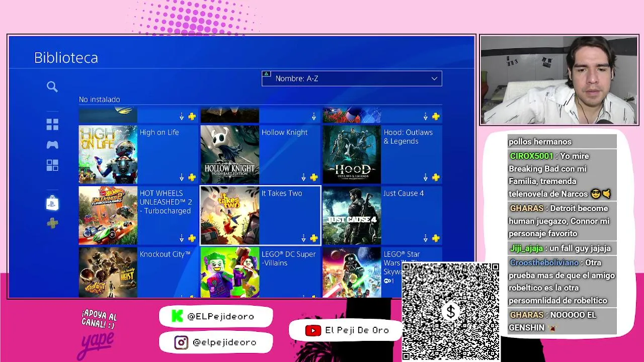
Task: Select the It Takes Two title text
Action: tap(282, 193)
